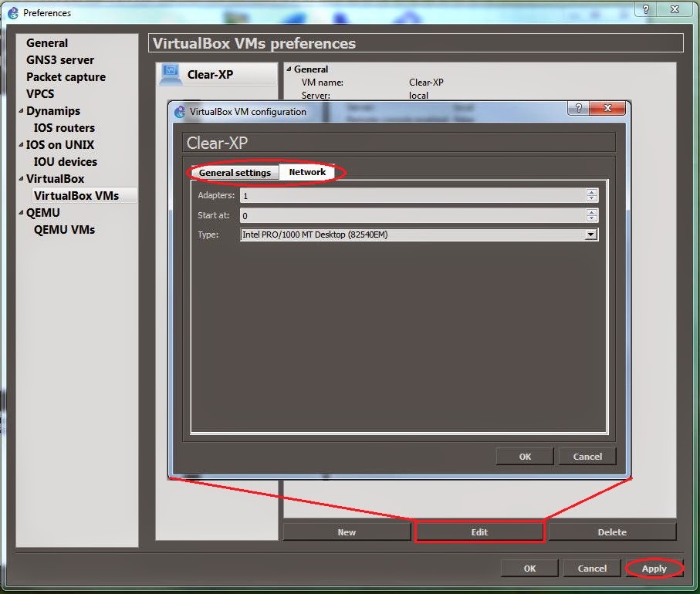
Task: Collapse the IOS on UNIX tree section
Action: [21, 144]
